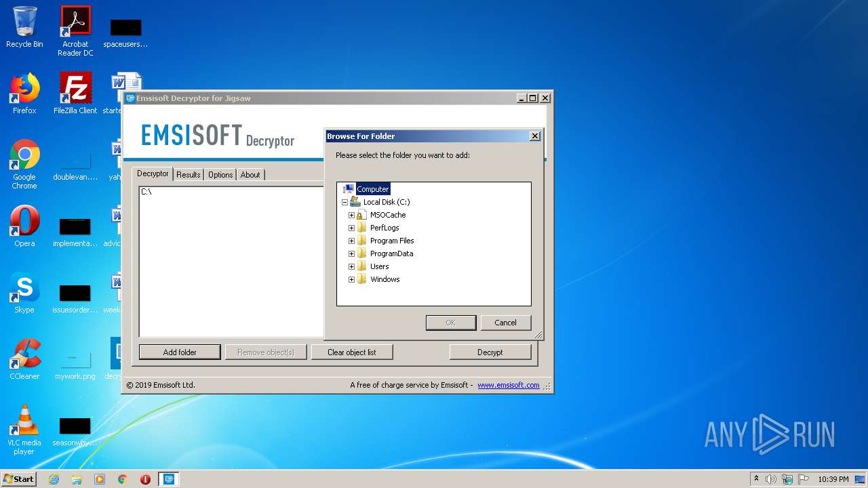This screenshot has height=488, width=868.
Task: Launch CCleaner from the desktop
Action: (24, 359)
